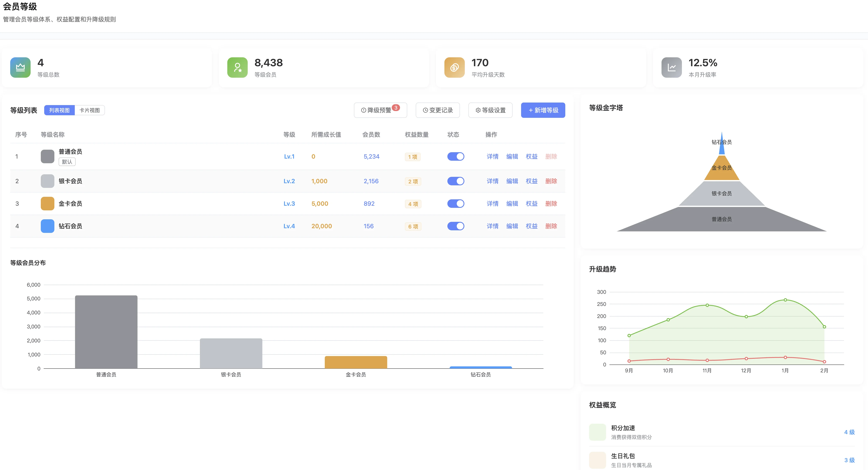
Task: Click the 降级预警 badge showing 3
Action: [396, 108]
